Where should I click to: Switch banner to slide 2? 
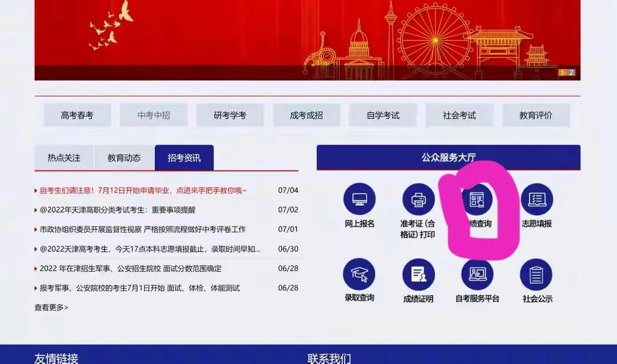[571, 72]
